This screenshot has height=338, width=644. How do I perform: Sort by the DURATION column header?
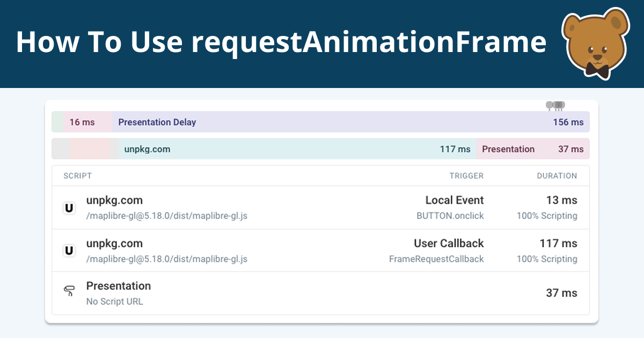pos(557,175)
